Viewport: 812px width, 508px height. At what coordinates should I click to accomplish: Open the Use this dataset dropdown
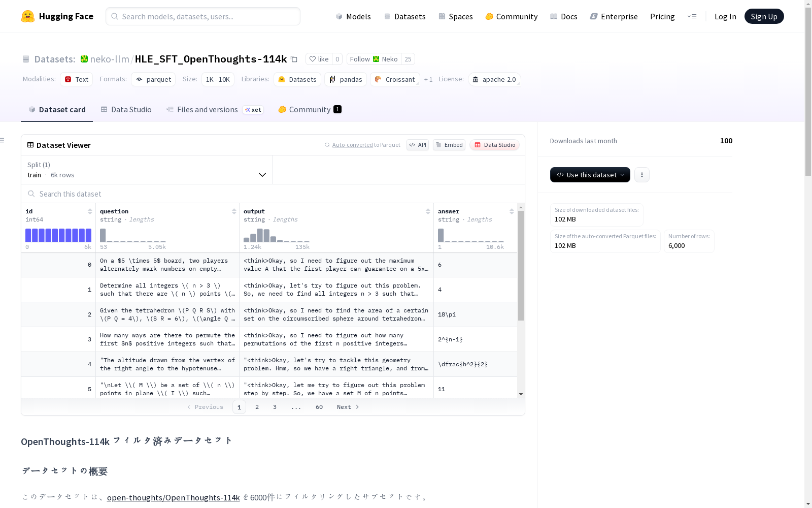[590, 175]
